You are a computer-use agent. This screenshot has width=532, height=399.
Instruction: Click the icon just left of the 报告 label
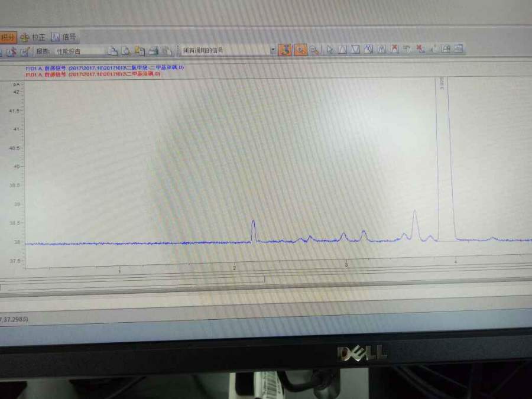tap(25, 52)
